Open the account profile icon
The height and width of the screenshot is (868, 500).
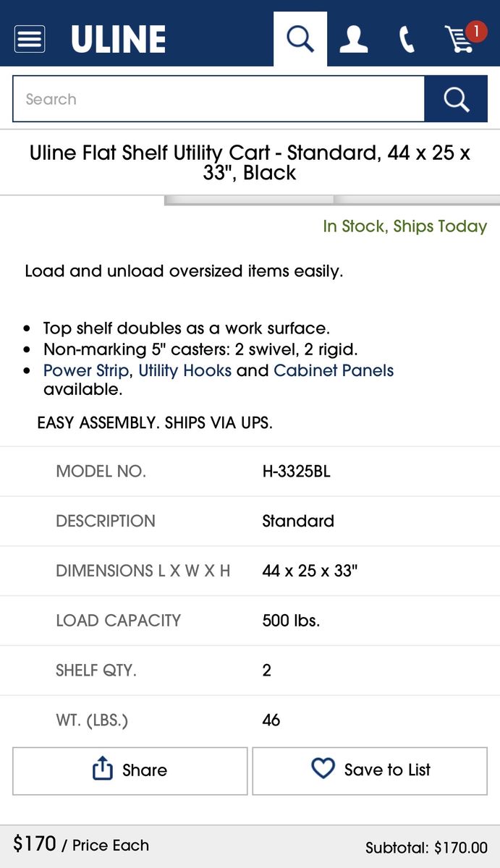coord(354,39)
